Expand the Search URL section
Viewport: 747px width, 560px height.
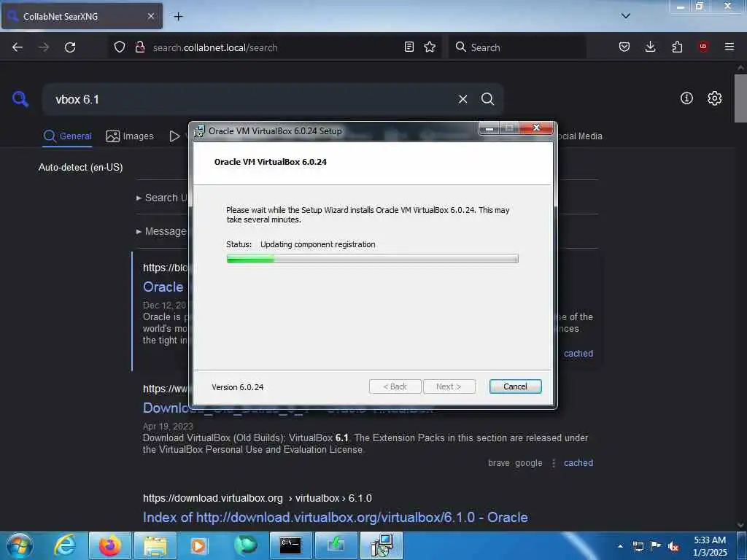[161, 198]
